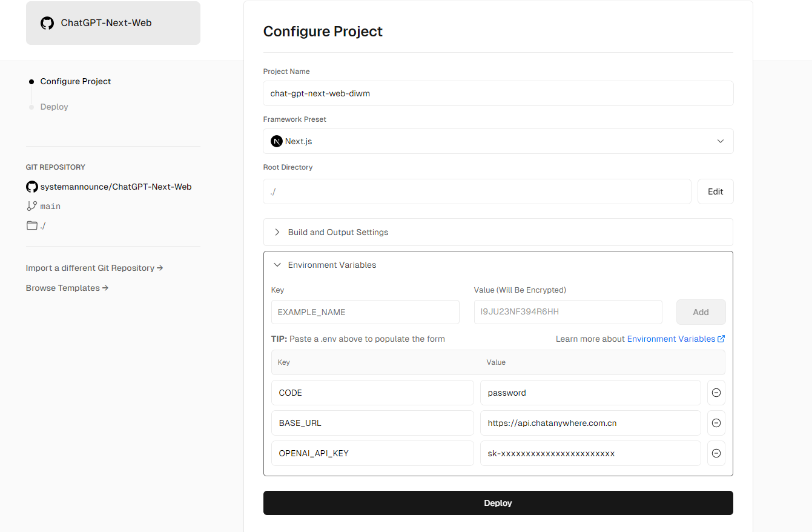Image resolution: width=812 pixels, height=532 pixels.
Task: Remove the BASE_URL environment variable
Action: coord(716,423)
